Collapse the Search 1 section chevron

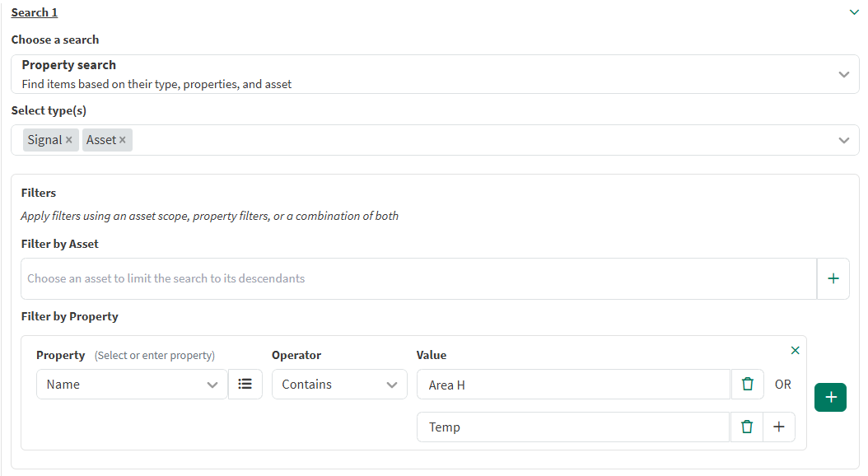click(854, 12)
